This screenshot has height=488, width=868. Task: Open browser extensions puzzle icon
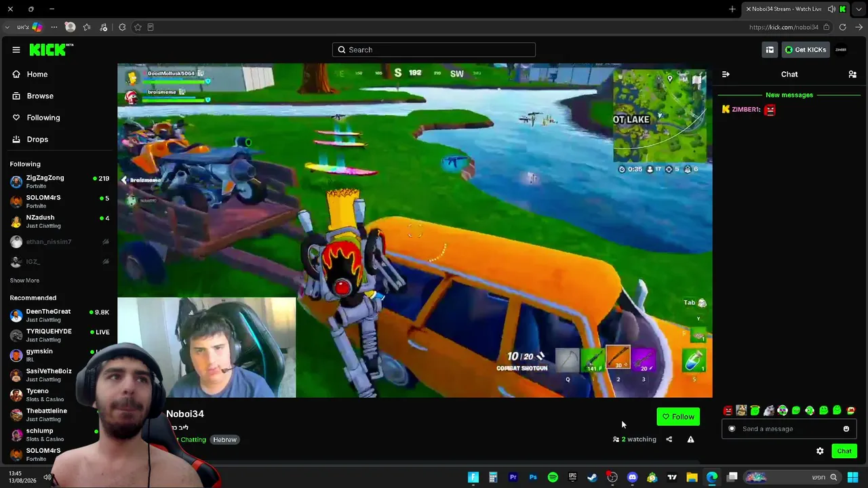[122, 27]
